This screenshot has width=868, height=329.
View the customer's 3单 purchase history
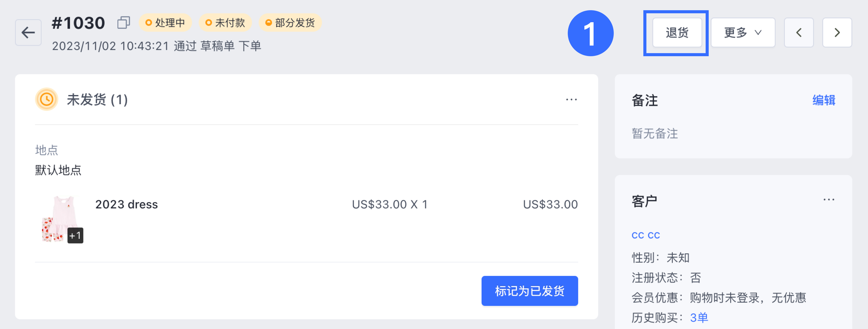pyautogui.click(x=699, y=318)
